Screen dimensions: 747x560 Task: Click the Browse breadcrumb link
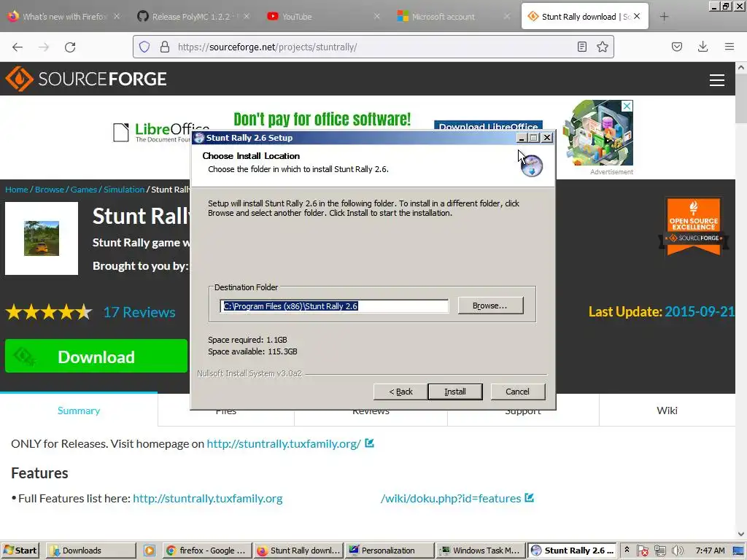(50, 189)
